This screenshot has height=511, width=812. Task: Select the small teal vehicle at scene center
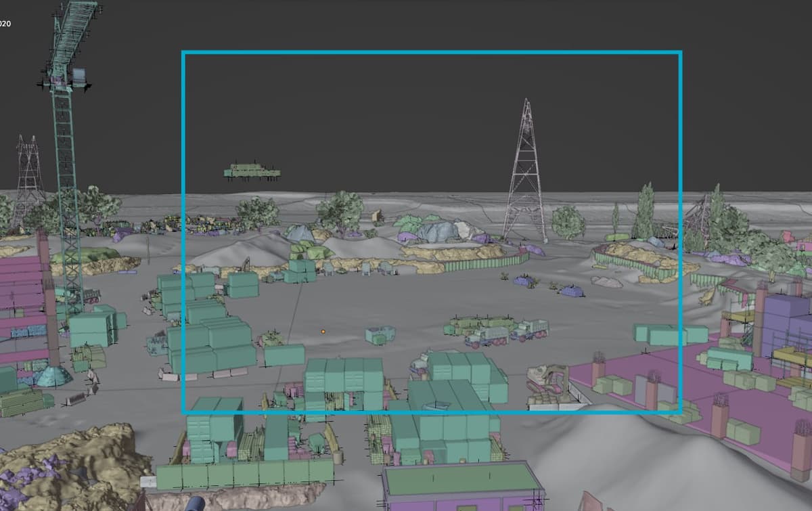coord(380,334)
